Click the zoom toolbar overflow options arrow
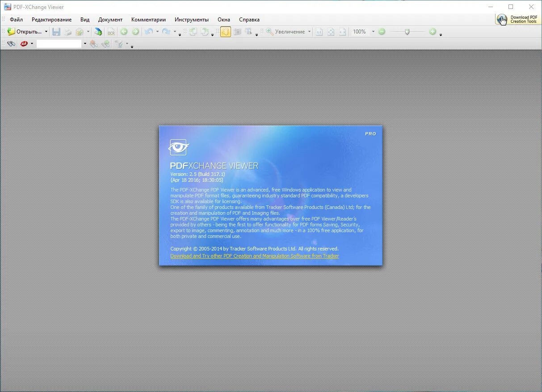Viewport: 542px width, 392px height. pos(441,34)
